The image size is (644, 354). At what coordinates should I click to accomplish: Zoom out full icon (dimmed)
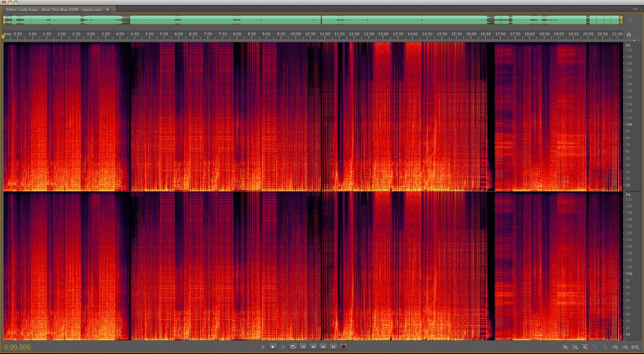605,347
